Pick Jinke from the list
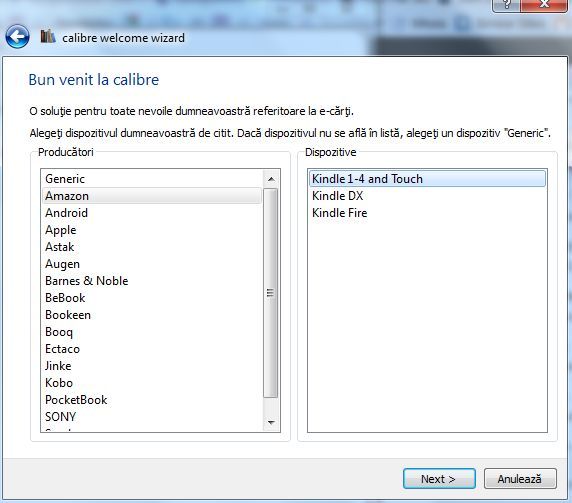This screenshot has width=572, height=503. point(152,366)
